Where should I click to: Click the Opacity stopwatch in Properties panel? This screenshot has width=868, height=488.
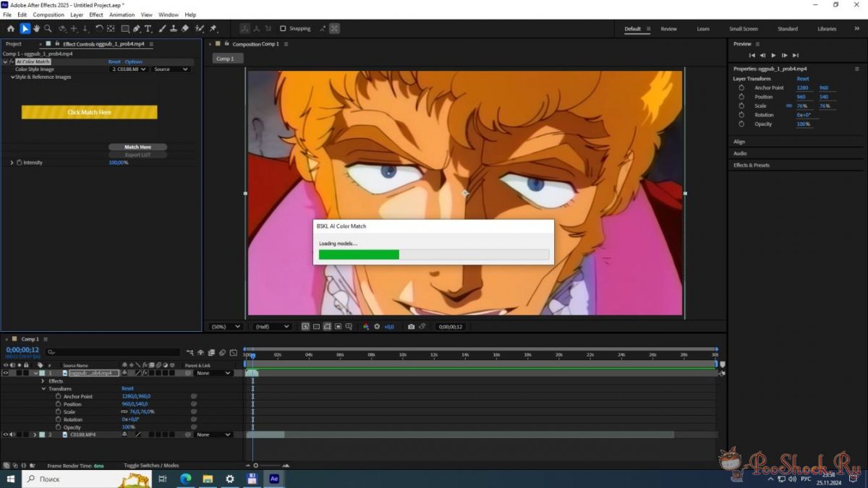(x=741, y=124)
